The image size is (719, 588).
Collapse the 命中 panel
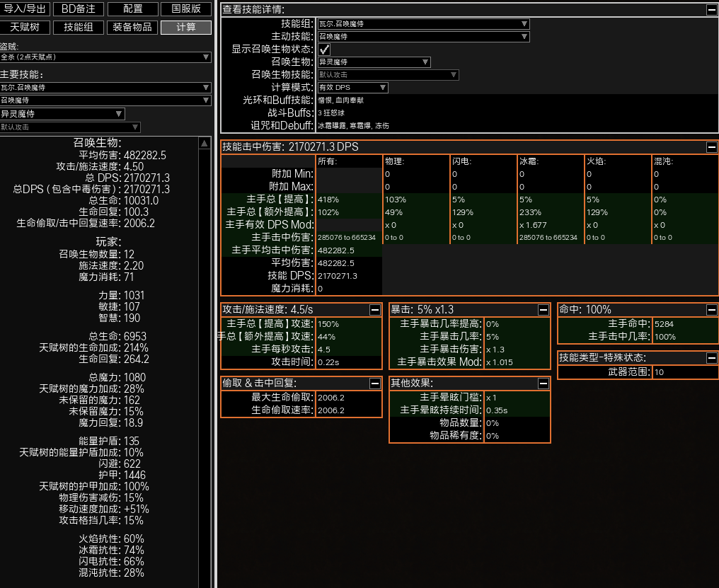pyautogui.click(x=711, y=310)
